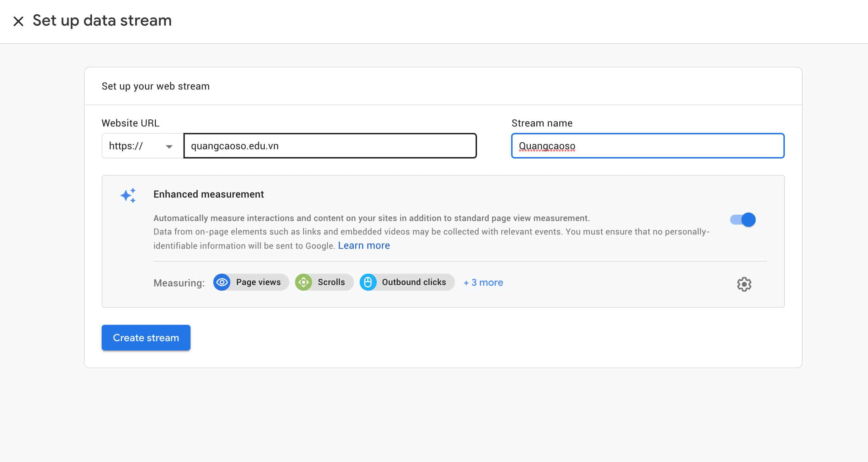Close the Set up data stream dialog
Image resolution: width=868 pixels, height=462 pixels.
[18, 21]
